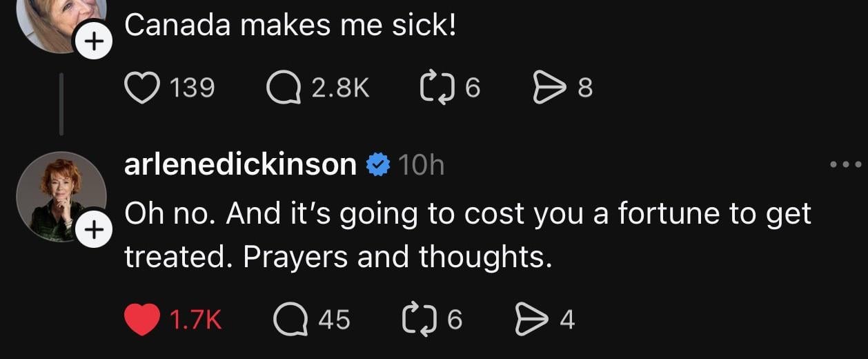868x359 pixels.
Task: Like the "Canada makes me sick!" post
Action: pos(141,88)
